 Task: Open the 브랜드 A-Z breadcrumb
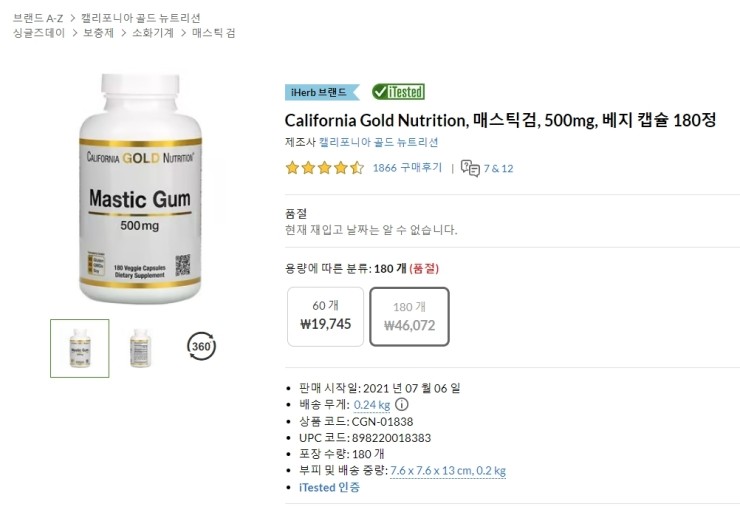pyautogui.click(x=38, y=18)
